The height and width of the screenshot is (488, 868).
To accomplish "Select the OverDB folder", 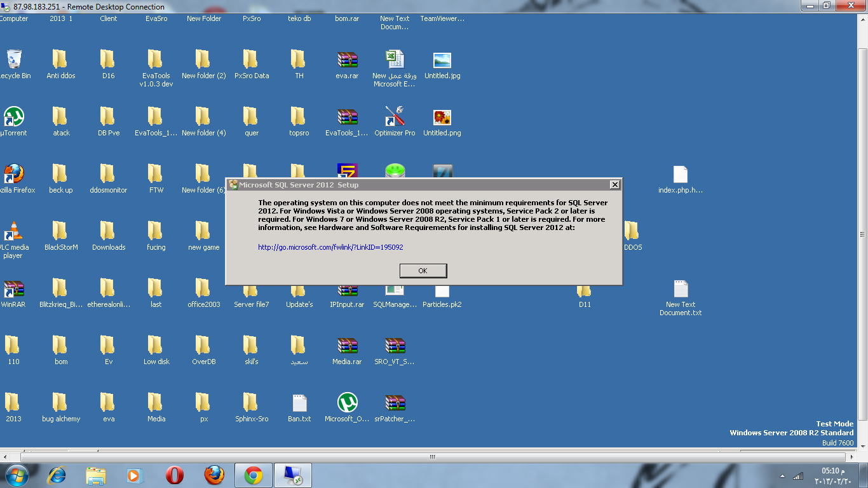I will pos(204,351).
